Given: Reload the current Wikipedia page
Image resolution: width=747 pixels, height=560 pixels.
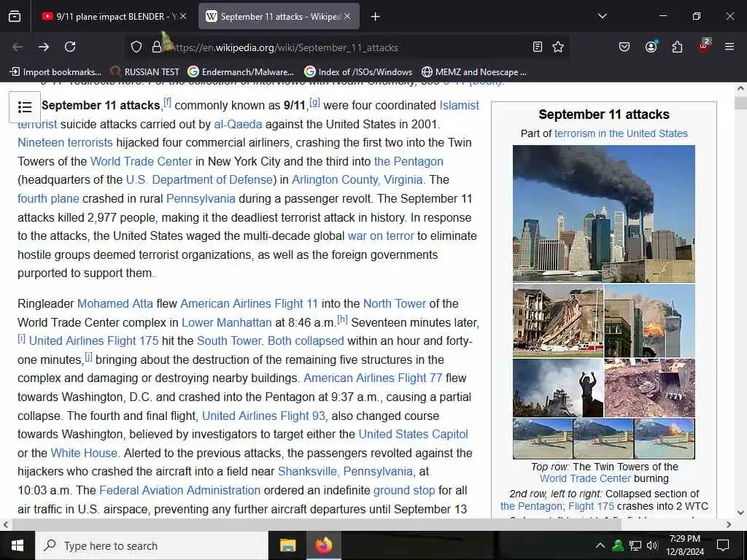Looking at the screenshot, I should (x=70, y=47).
